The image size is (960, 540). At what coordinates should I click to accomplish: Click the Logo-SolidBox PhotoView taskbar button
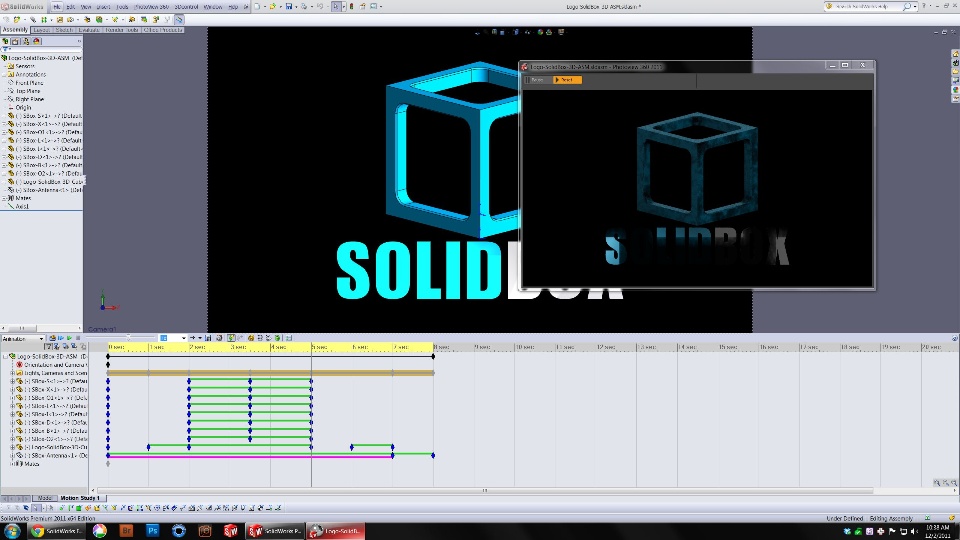[336, 531]
